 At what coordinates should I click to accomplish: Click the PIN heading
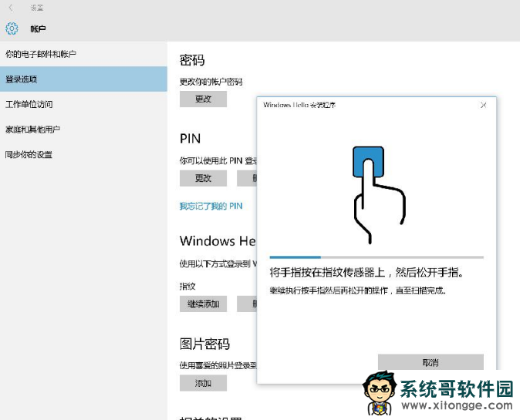click(190, 139)
